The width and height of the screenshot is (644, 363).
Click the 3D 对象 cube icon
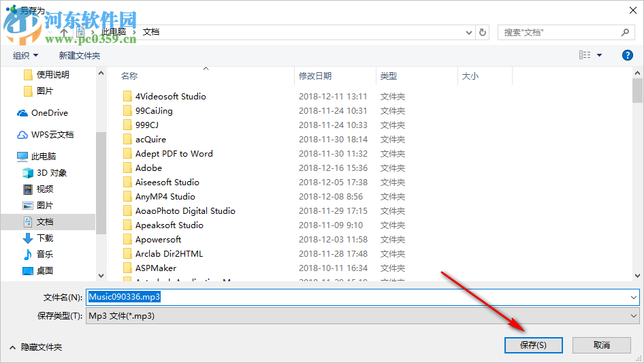[x=27, y=173]
